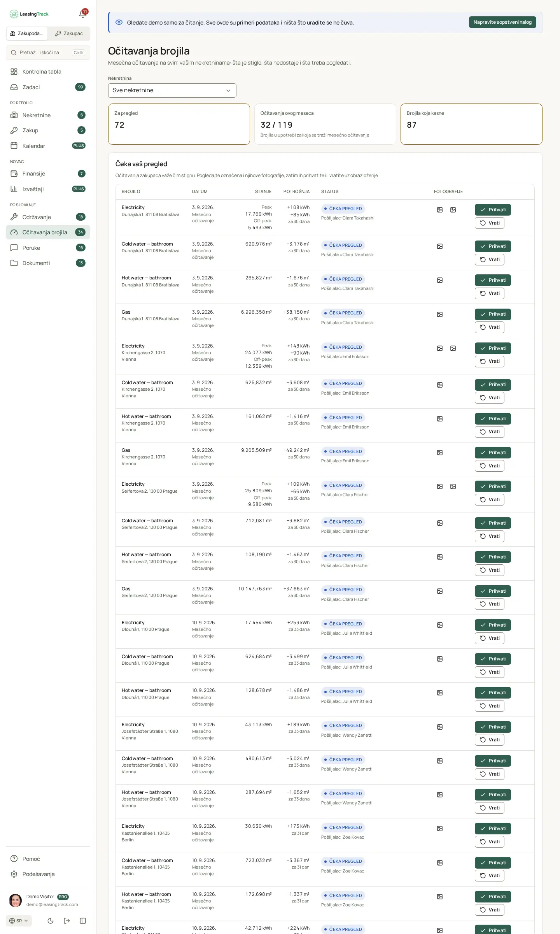Select the Brojila koja kasne card
The height and width of the screenshot is (934, 560).
point(471,124)
